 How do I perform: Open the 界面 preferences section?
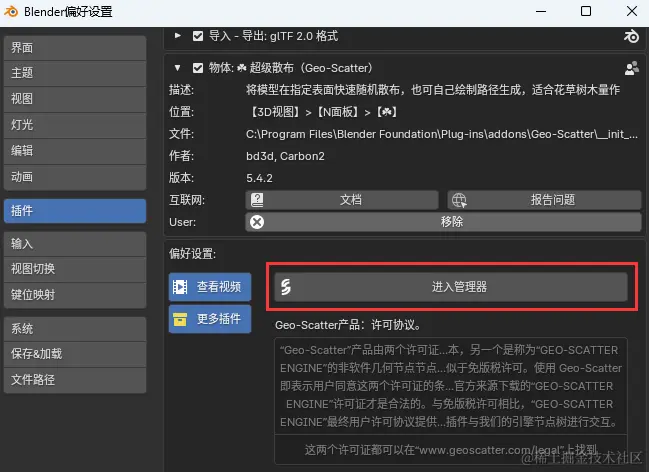(x=75, y=48)
